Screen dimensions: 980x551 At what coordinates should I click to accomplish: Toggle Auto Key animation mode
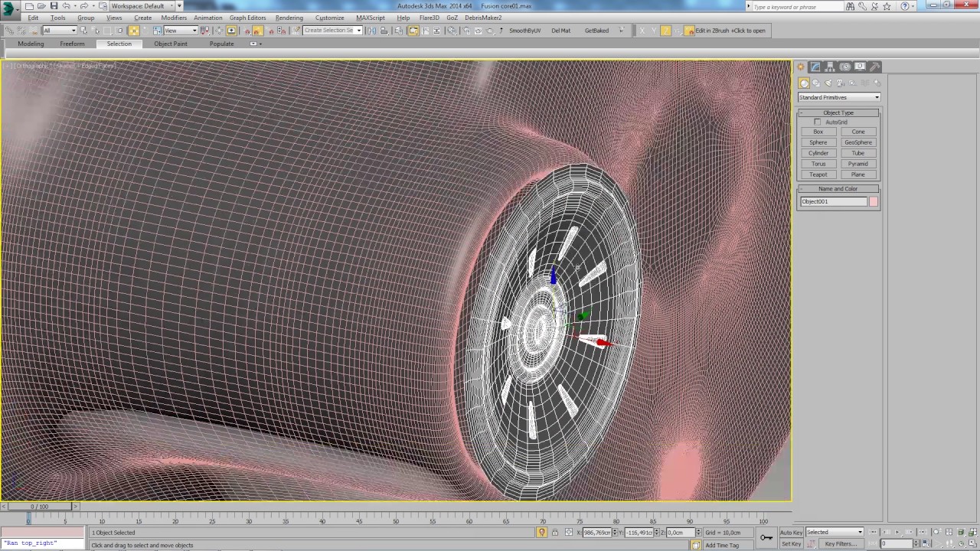(x=791, y=532)
